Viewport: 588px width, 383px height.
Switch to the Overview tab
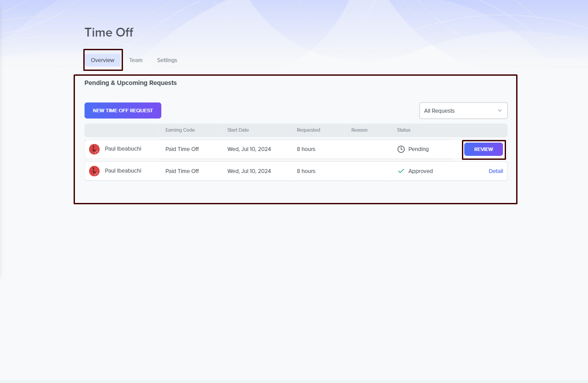coord(103,60)
